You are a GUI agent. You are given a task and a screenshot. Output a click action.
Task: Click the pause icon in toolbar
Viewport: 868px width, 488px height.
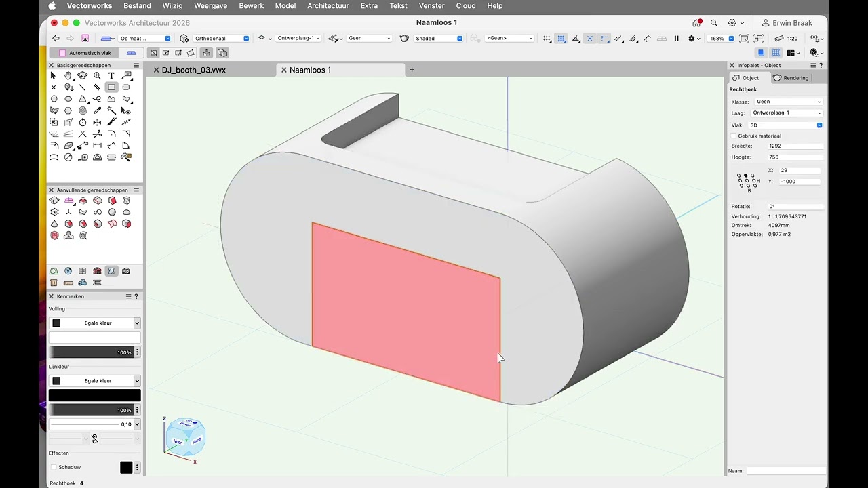tap(676, 39)
